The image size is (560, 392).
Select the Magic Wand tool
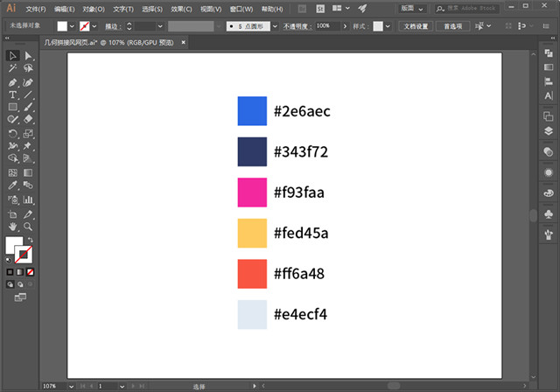pos(13,68)
